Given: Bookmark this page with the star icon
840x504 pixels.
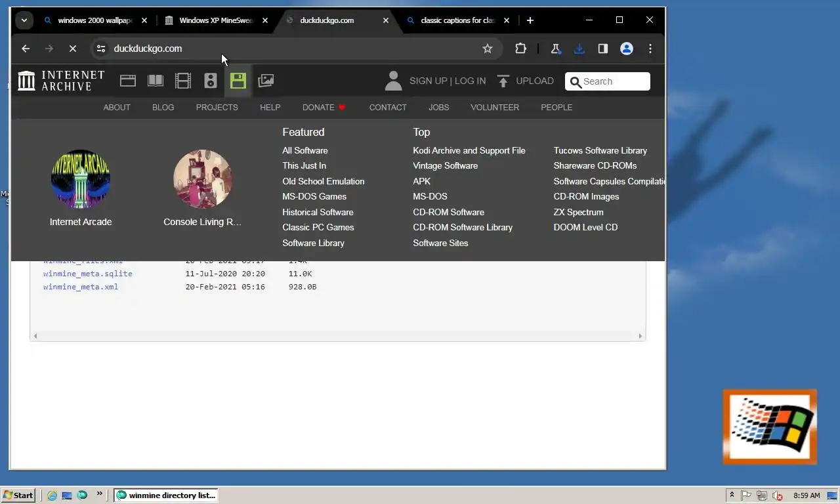Looking at the screenshot, I should click(x=488, y=49).
